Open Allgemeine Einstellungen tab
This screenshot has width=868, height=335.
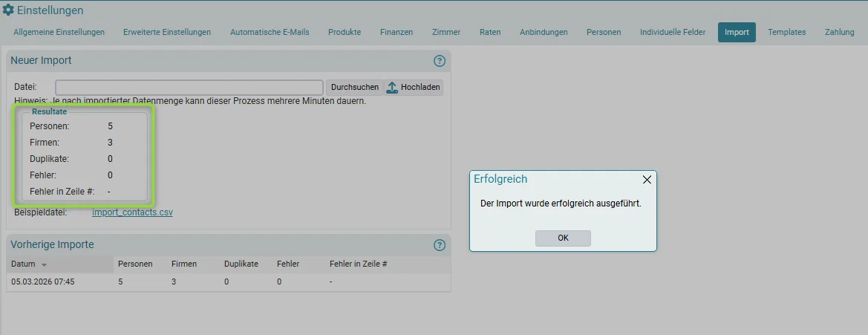(59, 32)
